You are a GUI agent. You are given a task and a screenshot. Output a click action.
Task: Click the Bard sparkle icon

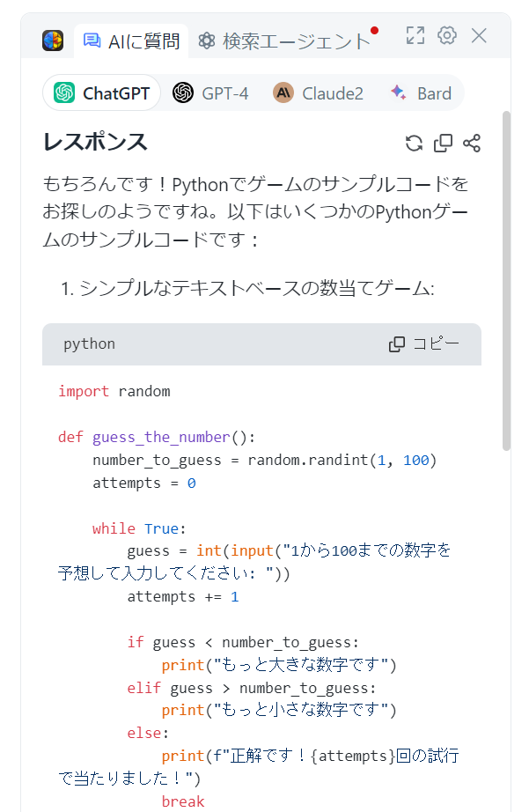[x=399, y=92]
